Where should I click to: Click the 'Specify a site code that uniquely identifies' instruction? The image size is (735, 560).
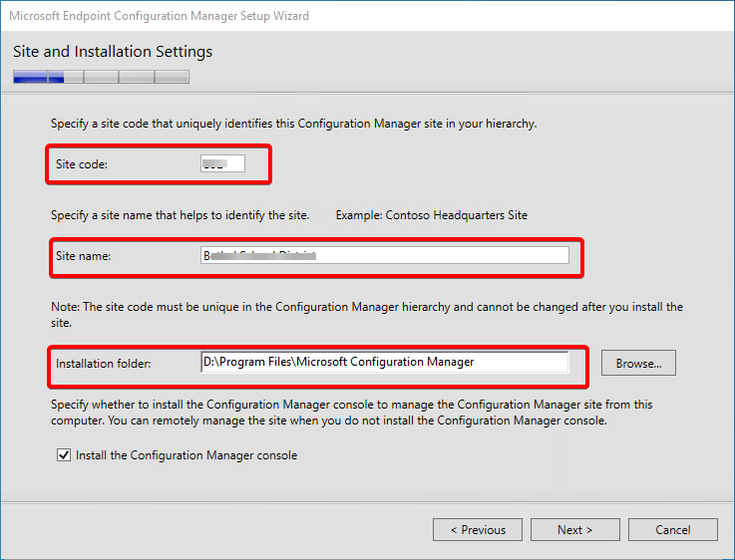294,124
